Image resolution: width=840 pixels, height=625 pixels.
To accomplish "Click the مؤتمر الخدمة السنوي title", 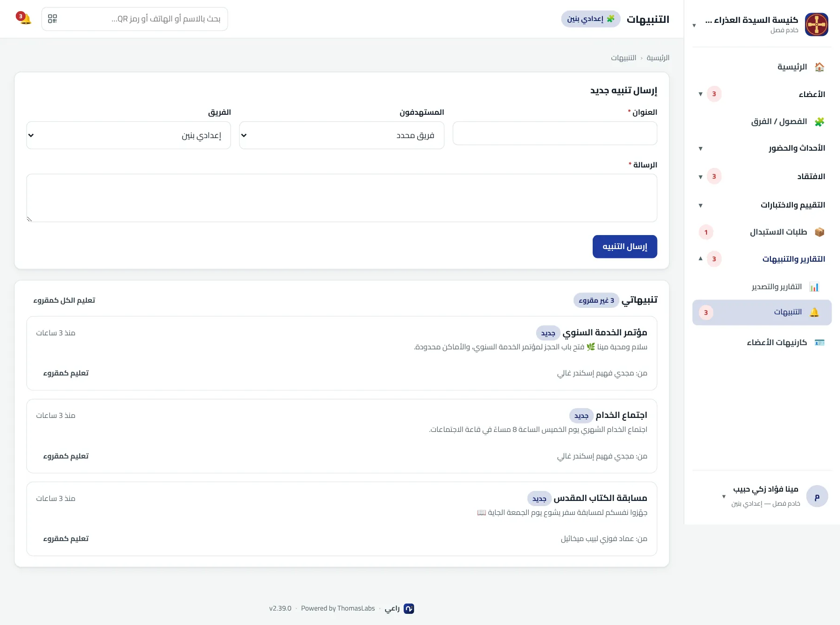I will point(605,333).
